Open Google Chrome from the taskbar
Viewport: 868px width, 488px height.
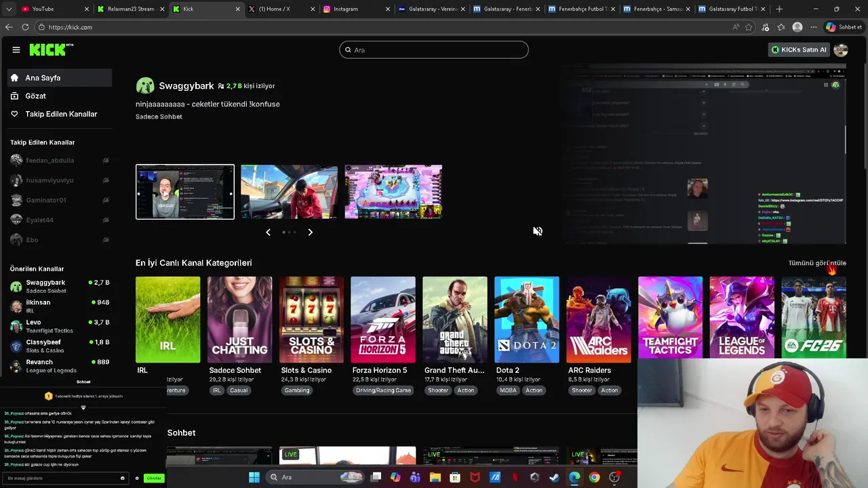594,477
